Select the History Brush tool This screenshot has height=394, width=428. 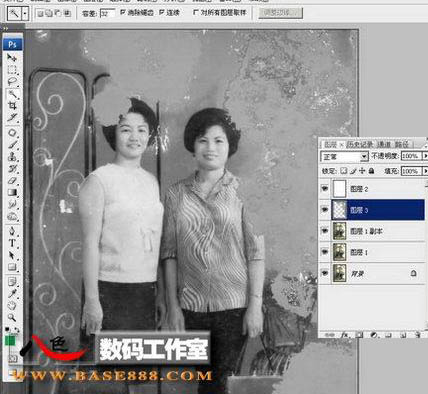pos(12,168)
